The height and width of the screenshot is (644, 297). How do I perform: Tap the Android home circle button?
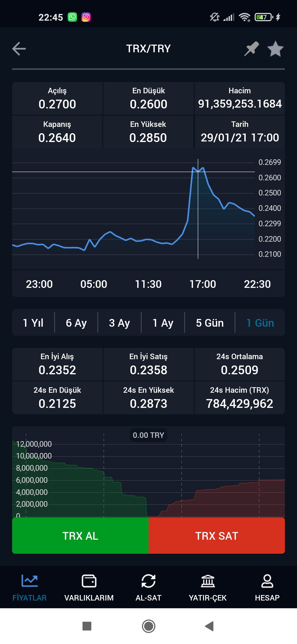click(x=148, y=626)
